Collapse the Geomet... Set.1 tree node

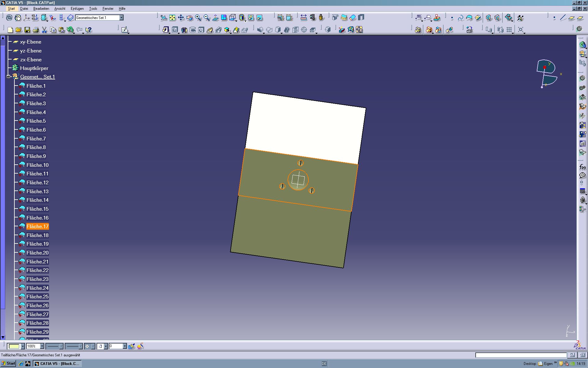click(x=9, y=77)
